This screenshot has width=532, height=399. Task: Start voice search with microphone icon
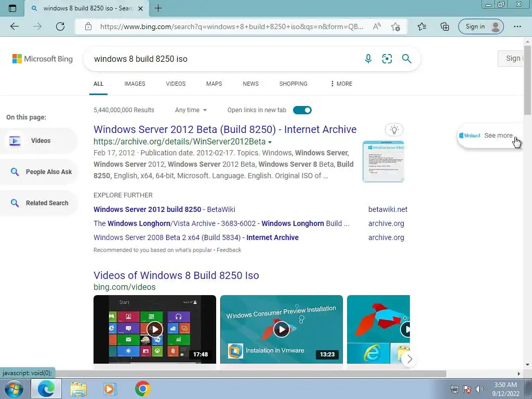pyautogui.click(x=368, y=59)
